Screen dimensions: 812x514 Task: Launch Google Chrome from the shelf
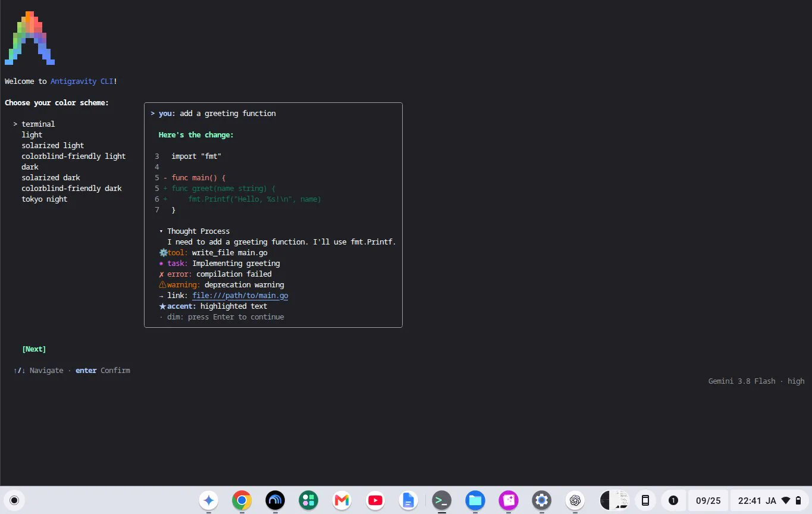click(242, 500)
